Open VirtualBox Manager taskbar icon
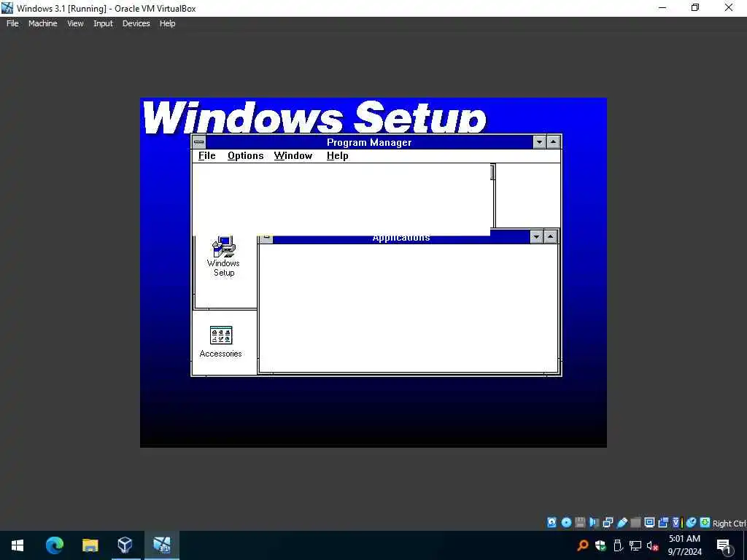The height and width of the screenshot is (560, 747). pos(125,545)
